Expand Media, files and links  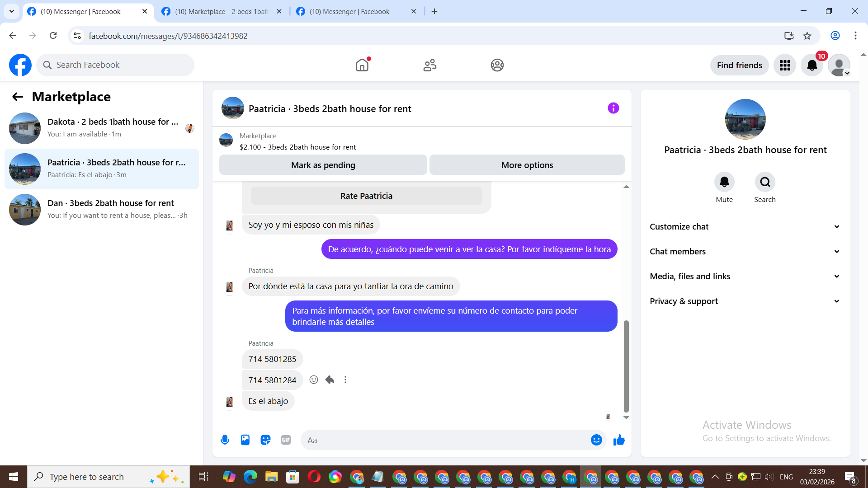coord(745,276)
